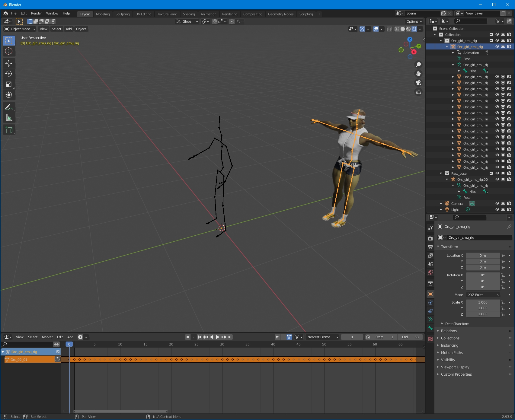This screenshot has width=515, height=420.
Task: Activate the Transform tool
Action: coord(9,95)
